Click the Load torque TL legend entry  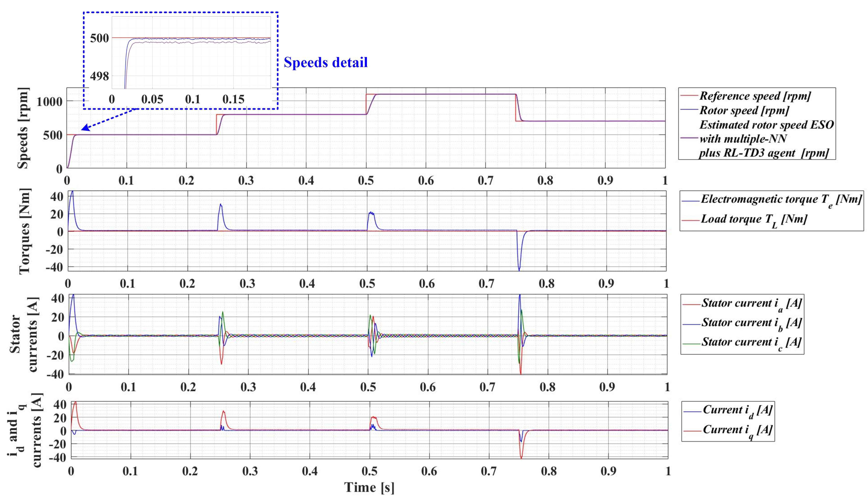tap(754, 219)
